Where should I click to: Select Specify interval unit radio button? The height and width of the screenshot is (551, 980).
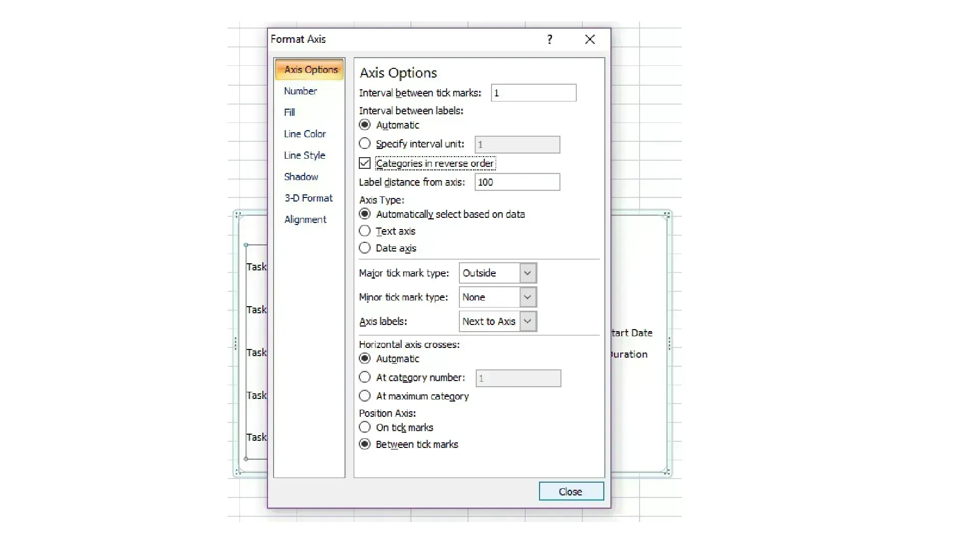pyautogui.click(x=364, y=144)
